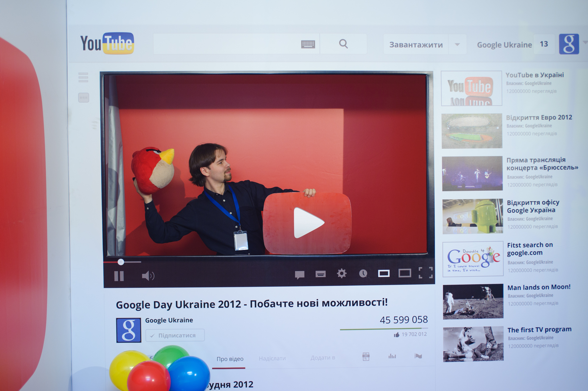588x391 pixels.
Task: Switch to small player size icon
Action: point(384,274)
